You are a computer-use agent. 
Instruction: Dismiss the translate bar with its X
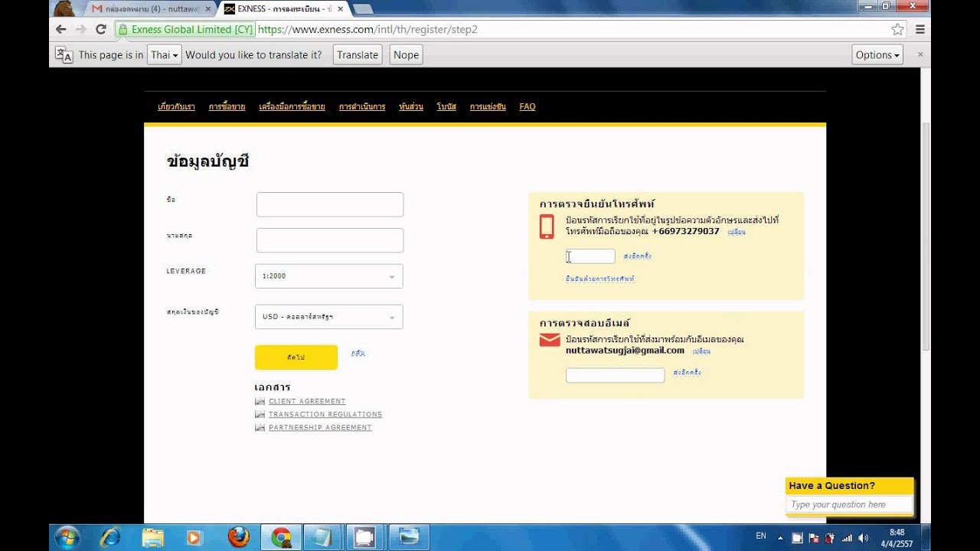(920, 55)
